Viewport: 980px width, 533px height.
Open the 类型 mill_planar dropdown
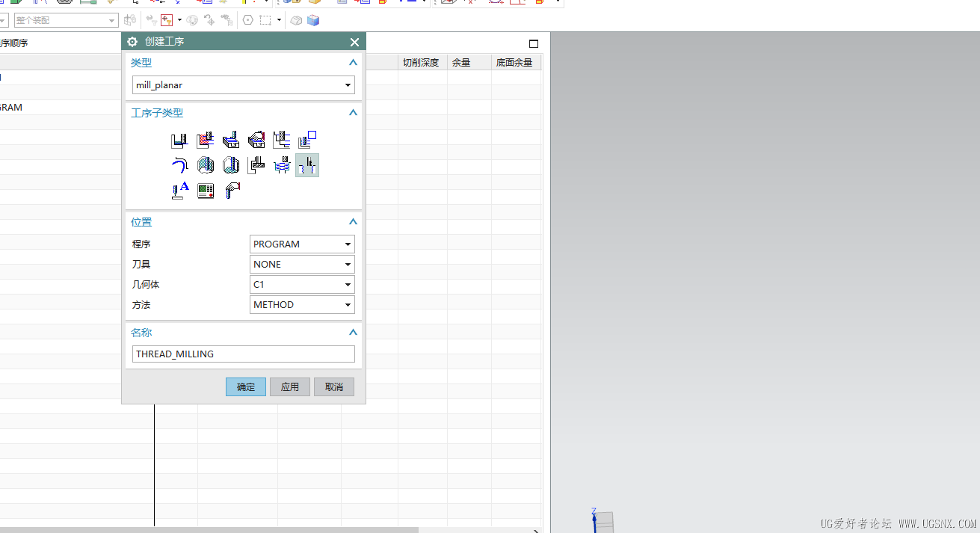[x=243, y=85]
